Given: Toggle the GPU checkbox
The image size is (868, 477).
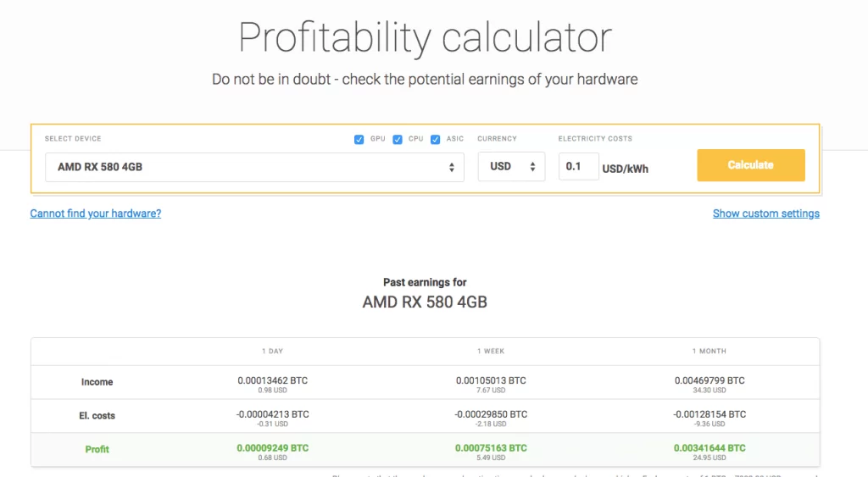Looking at the screenshot, I should (359, 139).
